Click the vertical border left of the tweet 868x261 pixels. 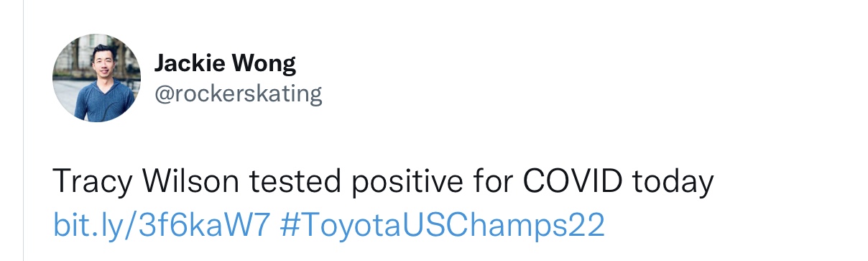[23, 130]
